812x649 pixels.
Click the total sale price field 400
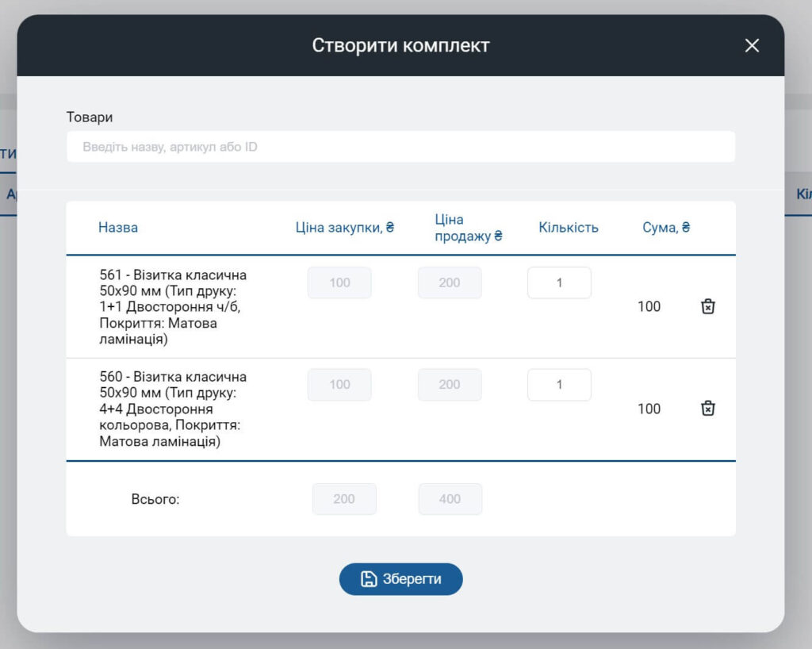tap(450, 499)
